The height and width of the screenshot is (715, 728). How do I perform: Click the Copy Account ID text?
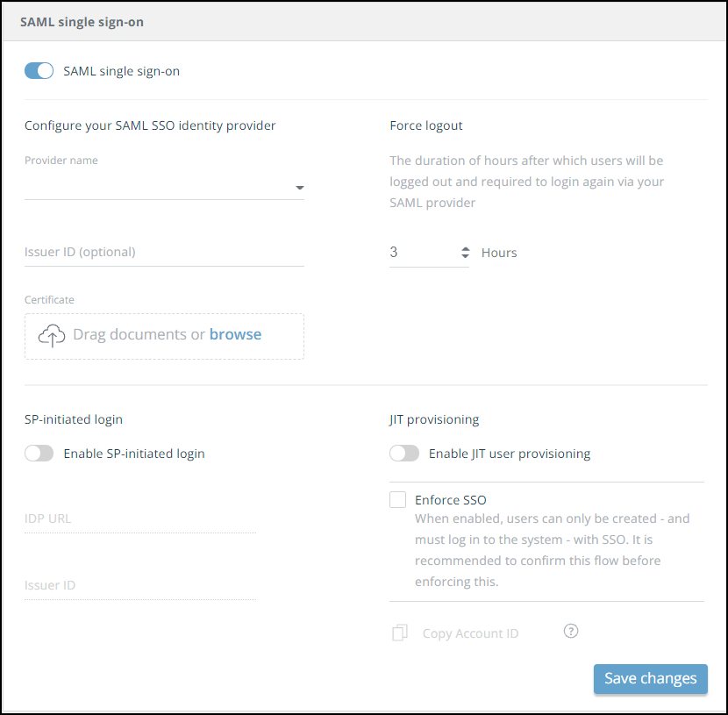(x=470, y=633)
